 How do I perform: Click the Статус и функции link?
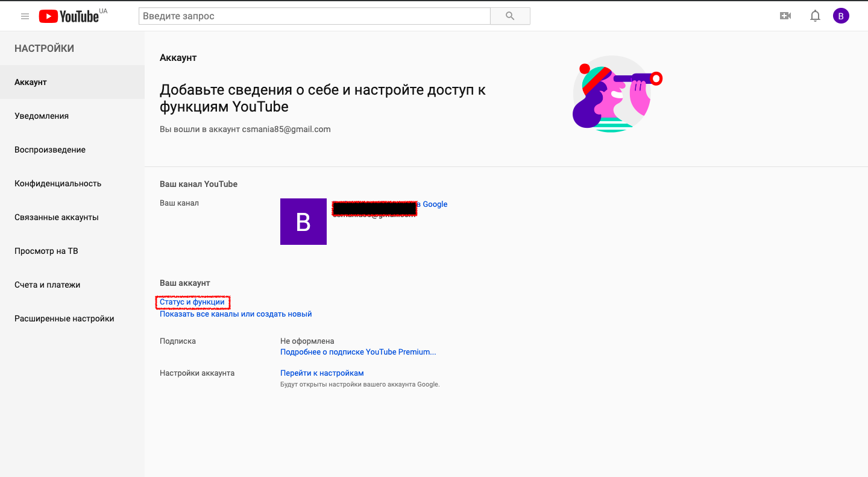coord(192,302)
